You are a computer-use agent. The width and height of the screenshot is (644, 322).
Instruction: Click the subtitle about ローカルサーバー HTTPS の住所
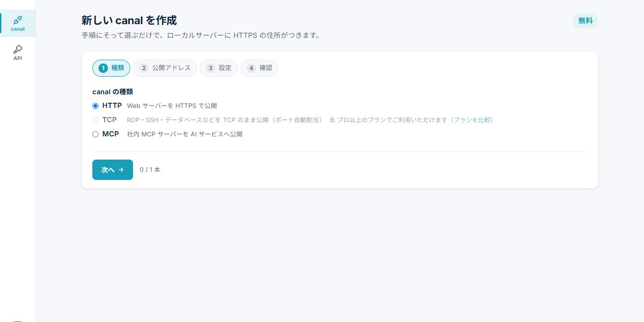pos(201,35)
